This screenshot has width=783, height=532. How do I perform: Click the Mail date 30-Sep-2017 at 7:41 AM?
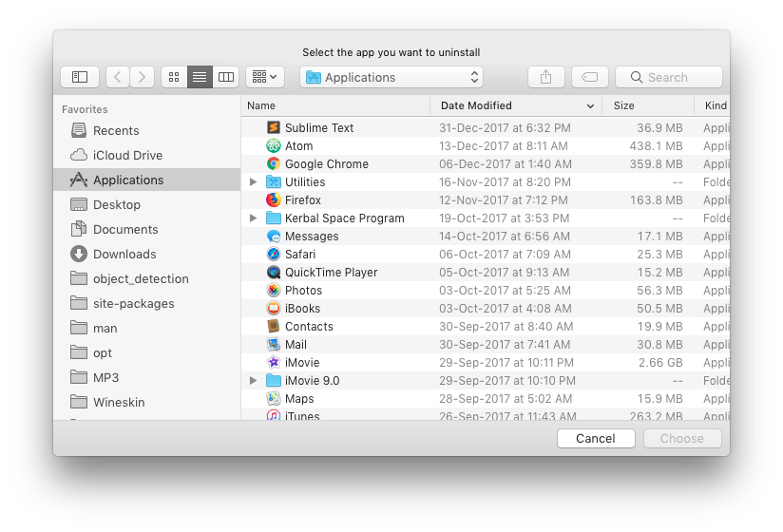point(505,344)
